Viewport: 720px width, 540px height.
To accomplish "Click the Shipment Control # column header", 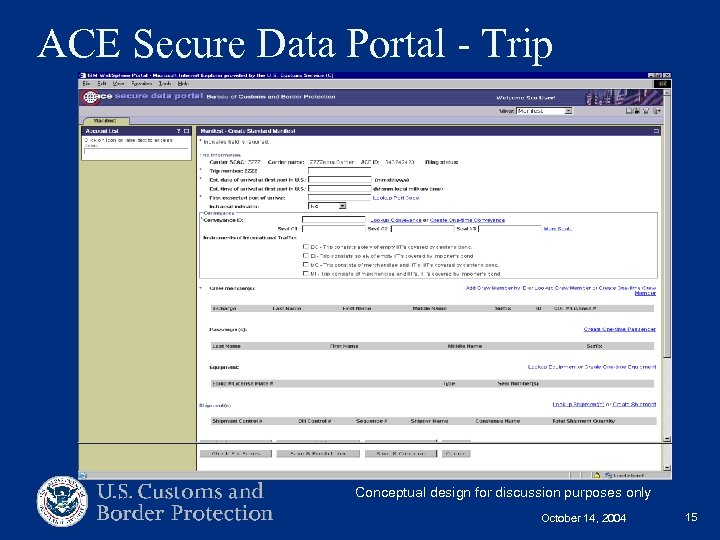I will point(237,421).
